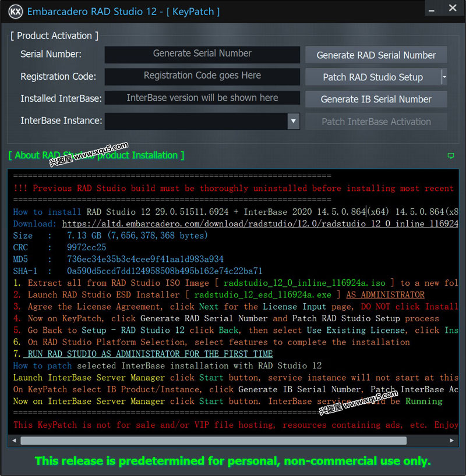Click the Serial Number input field
This screenshot has height=476, width=466.
(x=202, y=55)
